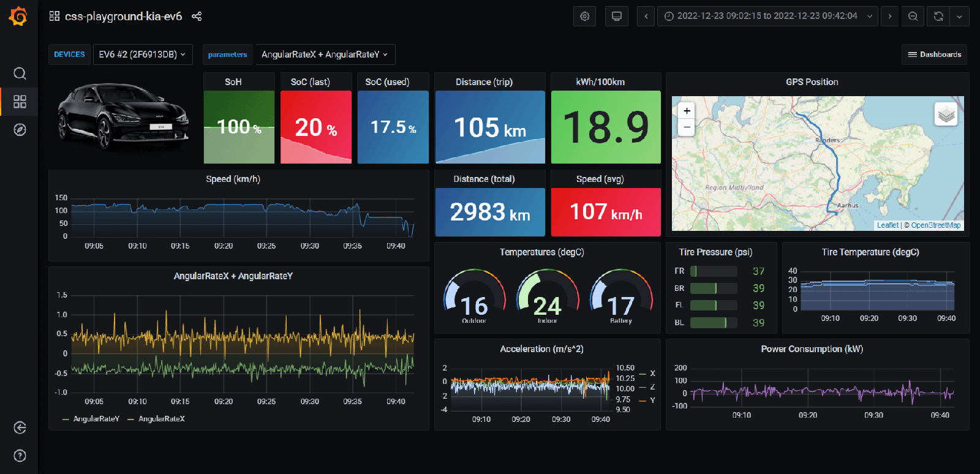Viewport: 980px width, 474px height.
Task: Open the Speed (km/h) panel title menu
Action: coord(233,179)
